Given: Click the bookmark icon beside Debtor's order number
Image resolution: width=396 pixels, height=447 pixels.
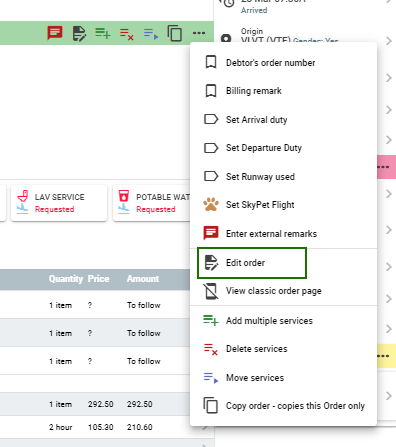Looking at the screenshot, I should coord(211,62).
